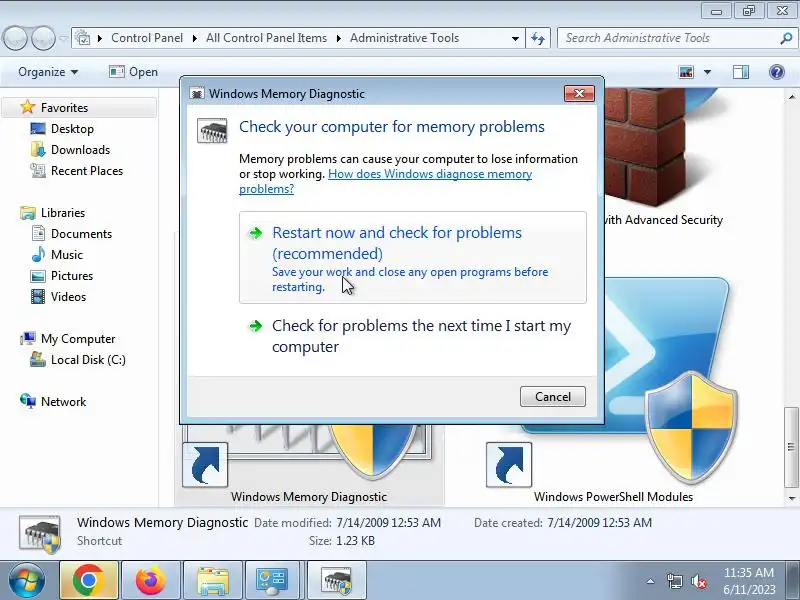Expand arrow after All Control Panel Items
This screenshot has width=800, height=600.
(338, 38)
